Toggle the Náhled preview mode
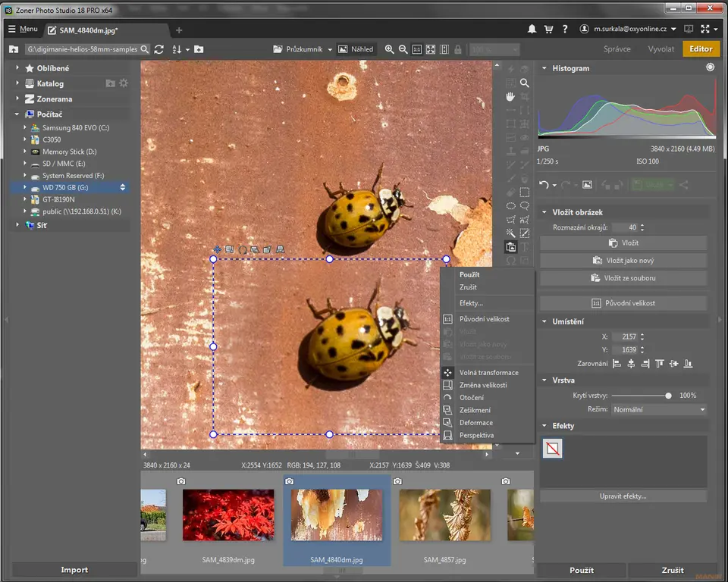 coord(356,49)
